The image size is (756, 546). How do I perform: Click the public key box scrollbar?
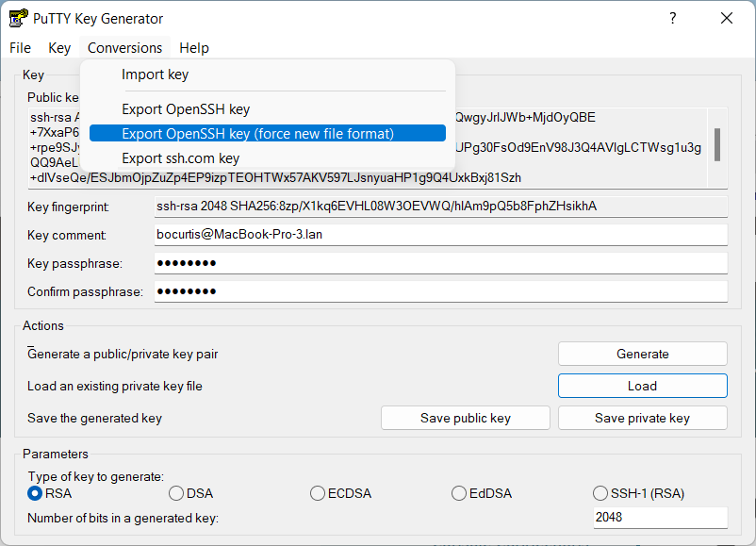click(717, 146)
